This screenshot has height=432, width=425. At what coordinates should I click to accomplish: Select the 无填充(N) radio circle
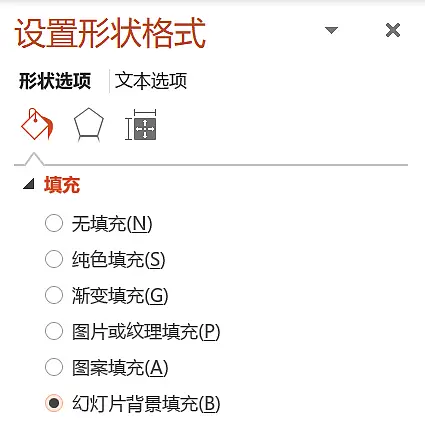54,223
